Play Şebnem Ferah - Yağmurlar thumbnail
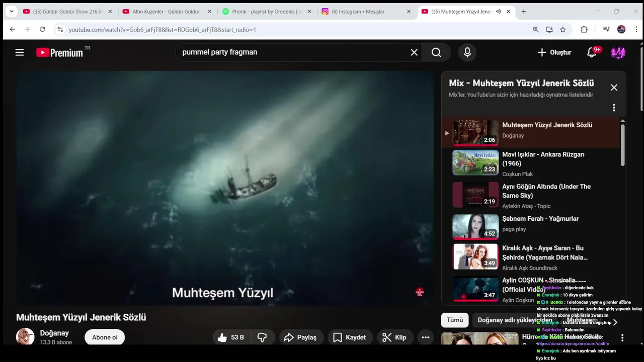644x362 pixels. click(475, 227)
